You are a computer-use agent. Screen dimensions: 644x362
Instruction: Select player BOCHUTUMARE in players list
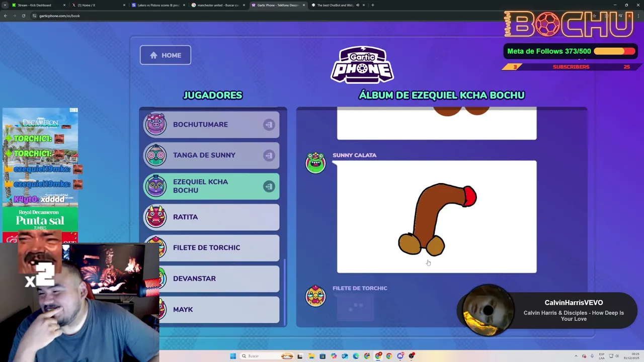point(212,124)
